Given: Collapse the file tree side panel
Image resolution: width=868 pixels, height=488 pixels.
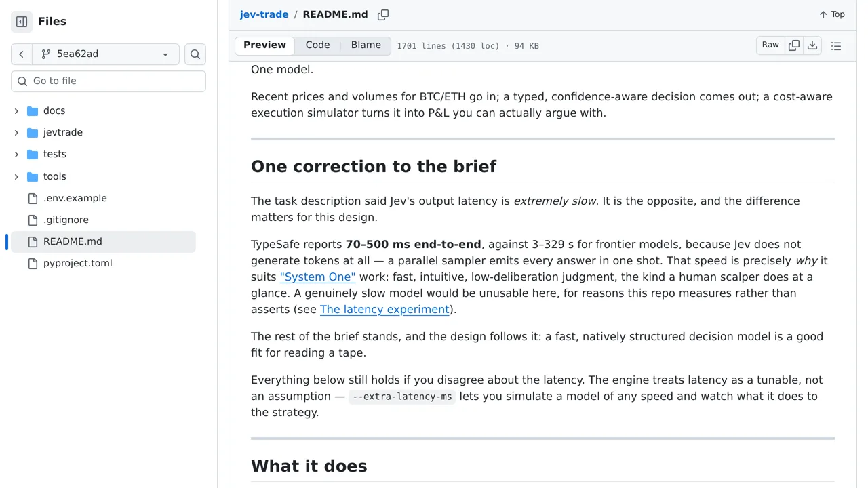Looking at the screenshot, I should [x=22, y=22].
